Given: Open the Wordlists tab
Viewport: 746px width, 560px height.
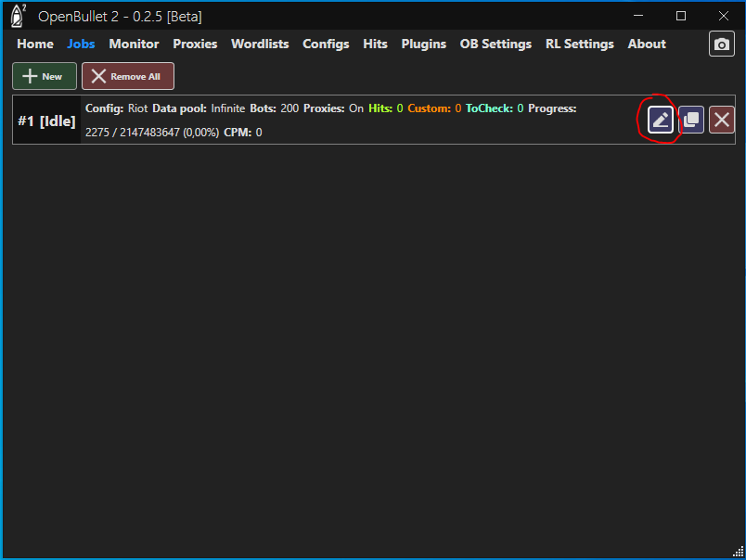Looking at the screenshot, I should [x=260, y=45].
